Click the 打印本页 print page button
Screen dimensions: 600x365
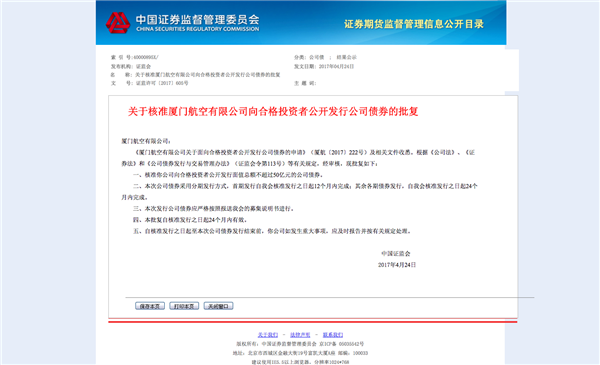click(x=184, y=306)
